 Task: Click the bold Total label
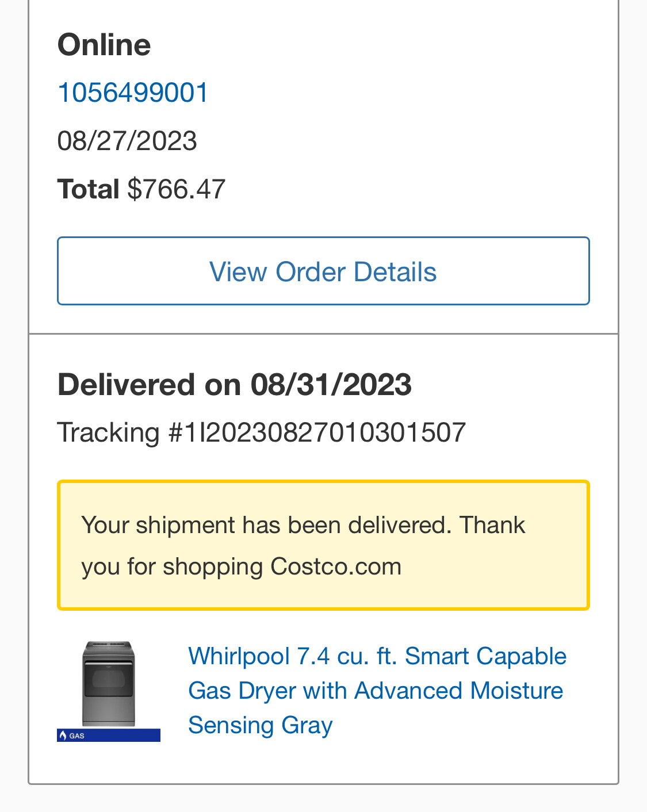89,189
